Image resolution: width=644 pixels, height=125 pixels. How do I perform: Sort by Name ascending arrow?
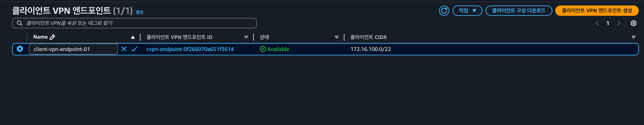(133, 37)
